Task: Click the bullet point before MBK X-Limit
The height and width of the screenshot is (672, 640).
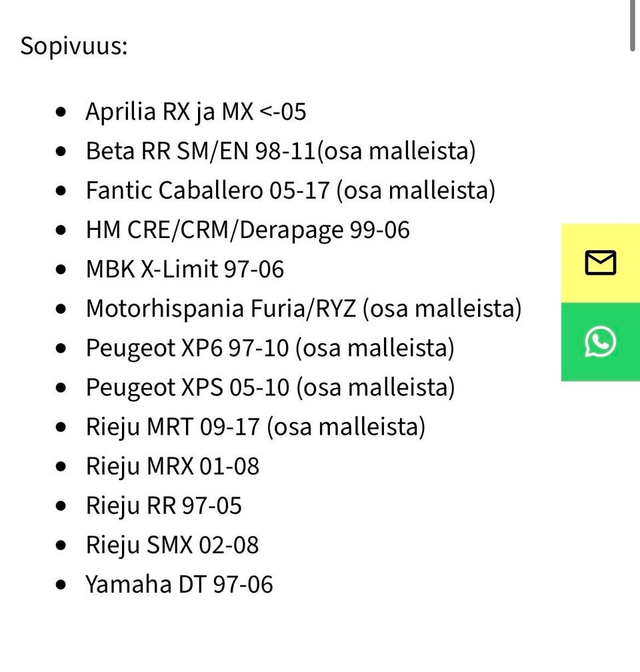Action: click(x=62, y=270)
